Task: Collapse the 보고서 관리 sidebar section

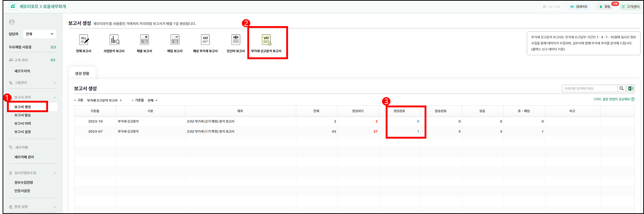Action: (55, 97)
